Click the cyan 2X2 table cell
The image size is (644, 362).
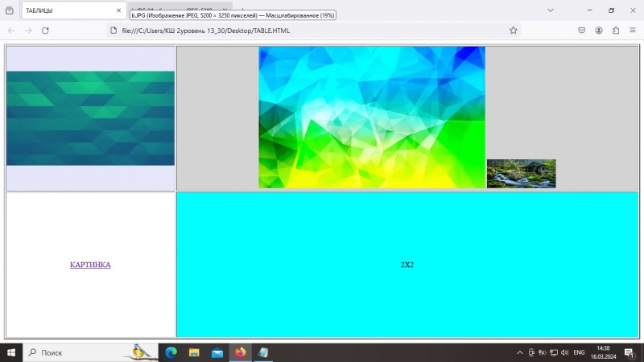[407, 265]
